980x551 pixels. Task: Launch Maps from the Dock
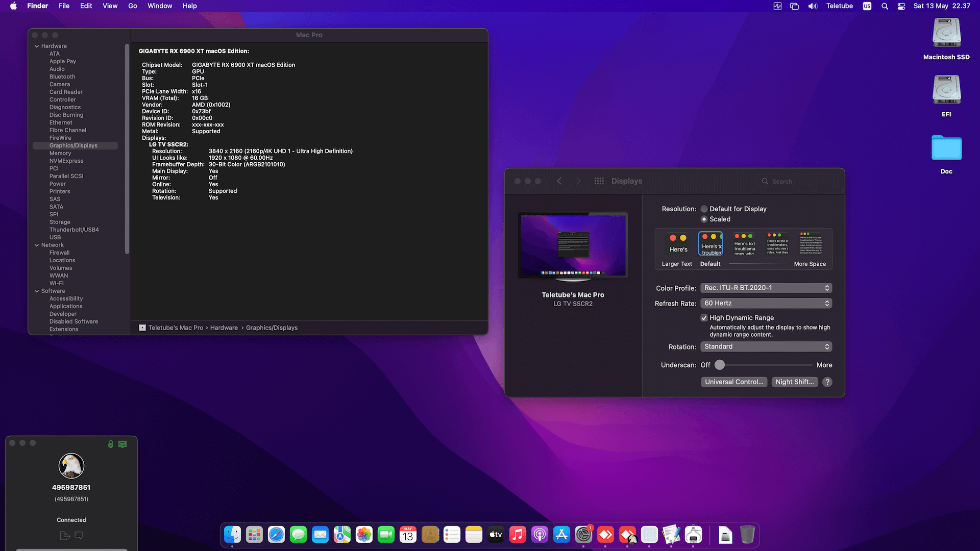click(342, 535)
